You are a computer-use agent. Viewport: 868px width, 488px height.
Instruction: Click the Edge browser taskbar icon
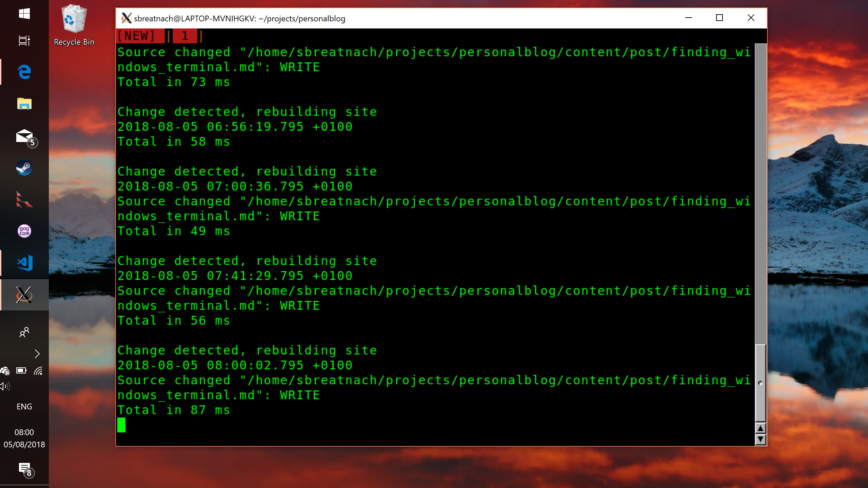[24, 72]
